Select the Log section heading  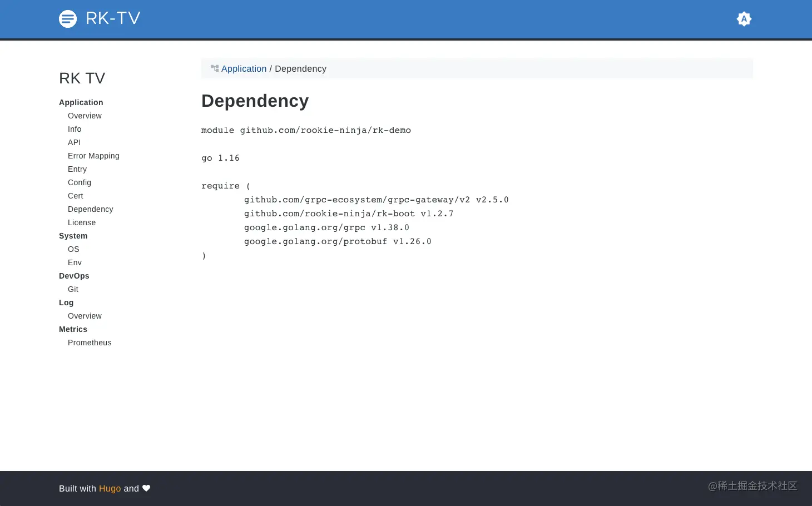coord(66,302)
